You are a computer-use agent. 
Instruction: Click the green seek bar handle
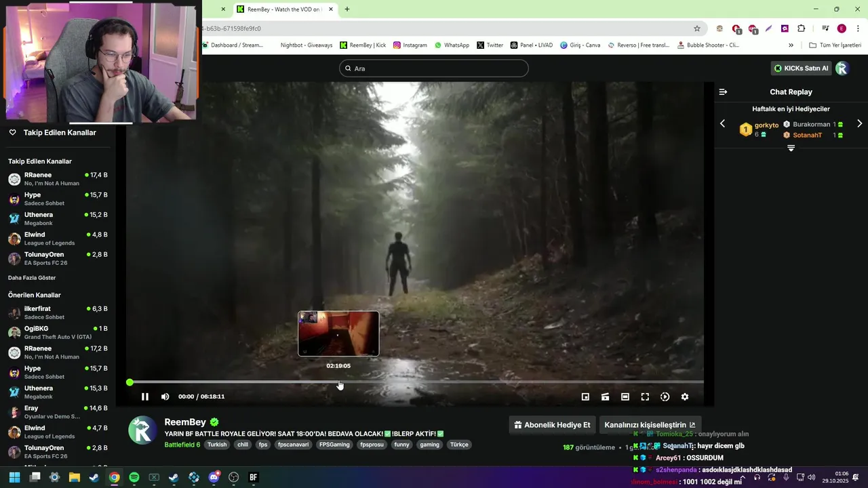[x=130, y=382]
